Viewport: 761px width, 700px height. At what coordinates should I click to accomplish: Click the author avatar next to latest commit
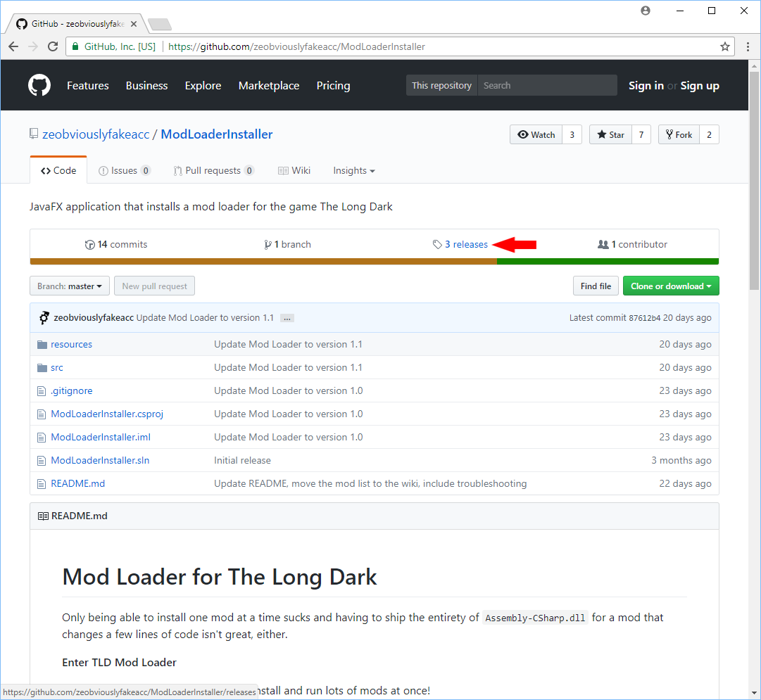click(x=44, y=318)
